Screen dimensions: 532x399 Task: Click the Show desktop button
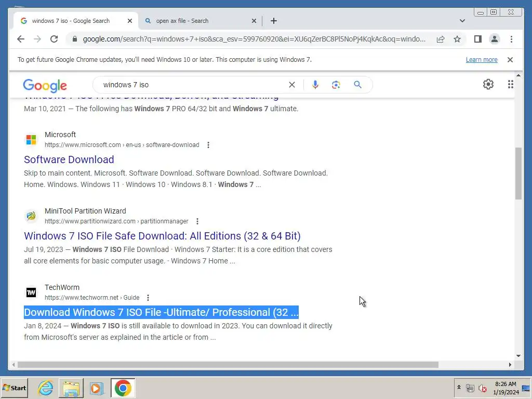click(x=526, y=388)
